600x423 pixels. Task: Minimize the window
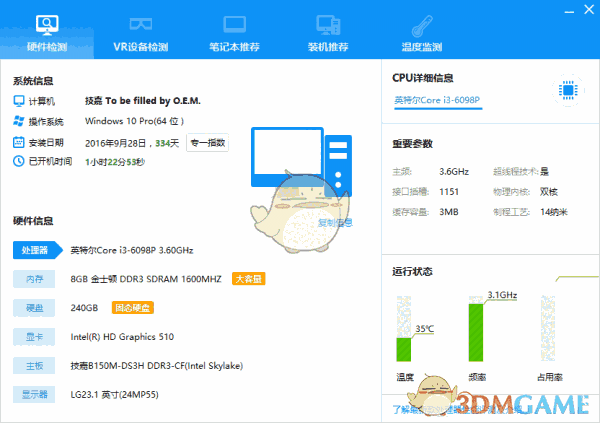tap(569, 11)
